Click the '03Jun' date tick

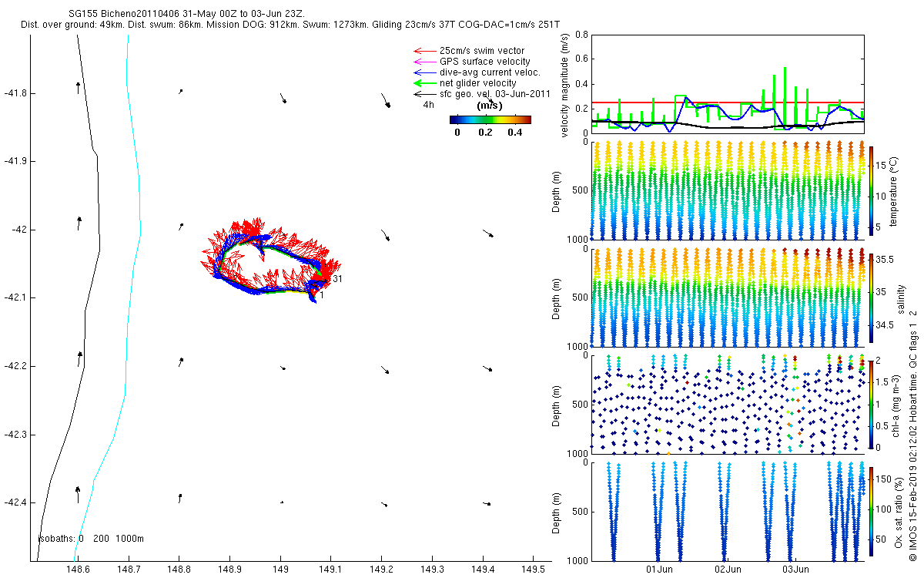795,570
